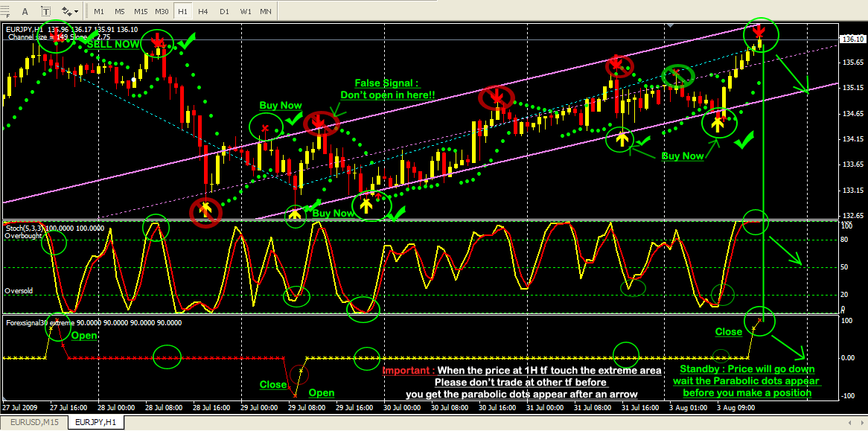Screen dimensions: 868x431
Task: Expand the Arrows tool dropdown arrow
Action: coord(77,11)
